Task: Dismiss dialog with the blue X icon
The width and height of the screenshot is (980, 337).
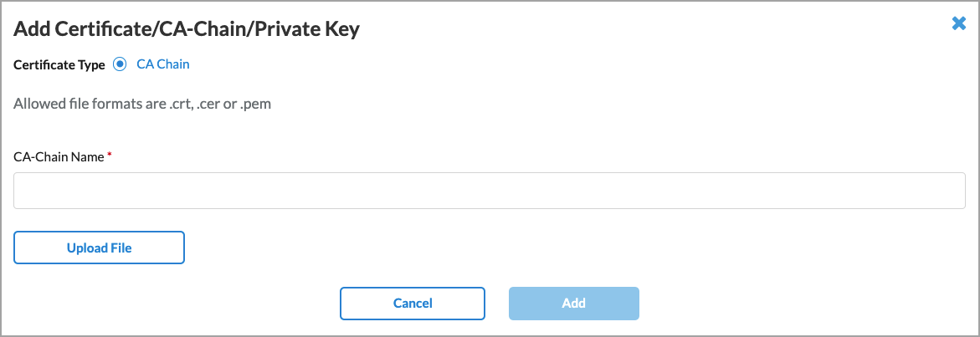Action: click(959, 23)
